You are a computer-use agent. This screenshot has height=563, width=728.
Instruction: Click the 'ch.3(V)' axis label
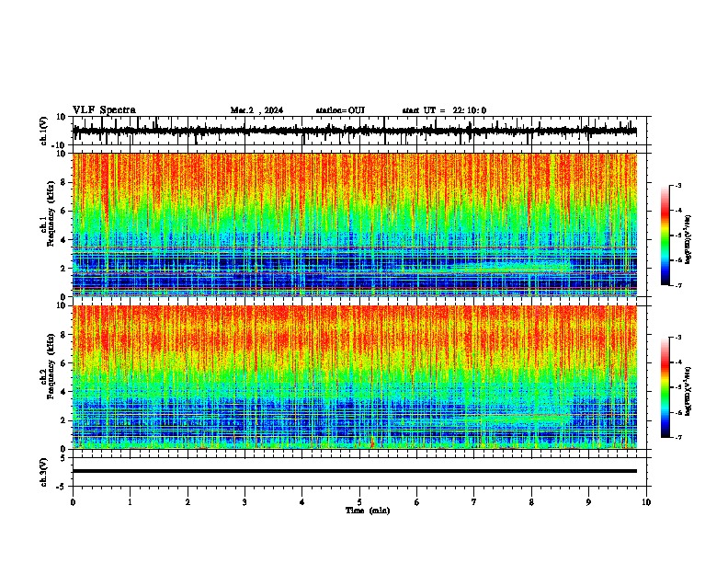(x=44, y=472)
